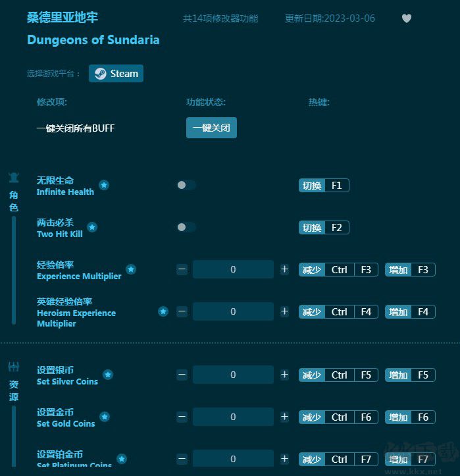Select the Steam platform button
460x476 pixels.
tap(116, 74)
